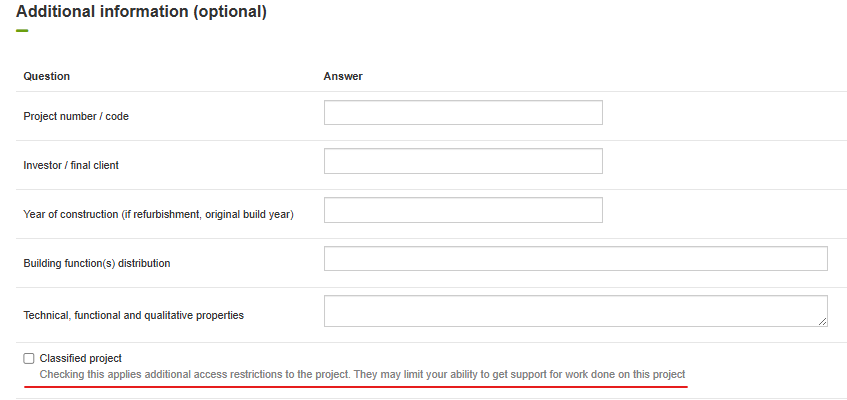Tick the Classified project checkbox
847x400 pixels.
pos(29,358)
